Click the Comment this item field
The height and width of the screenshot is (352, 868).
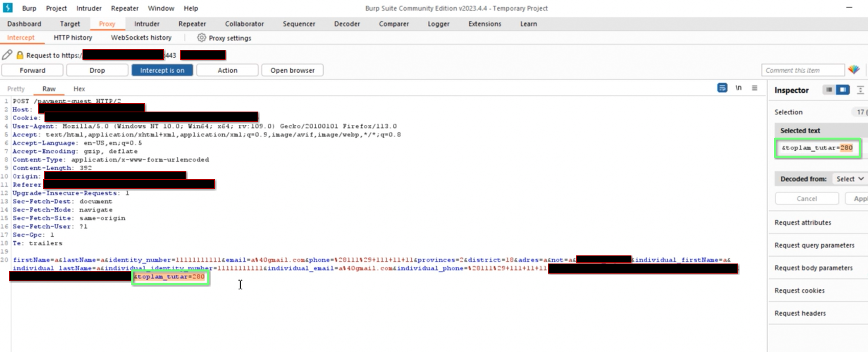coord(803,70)
